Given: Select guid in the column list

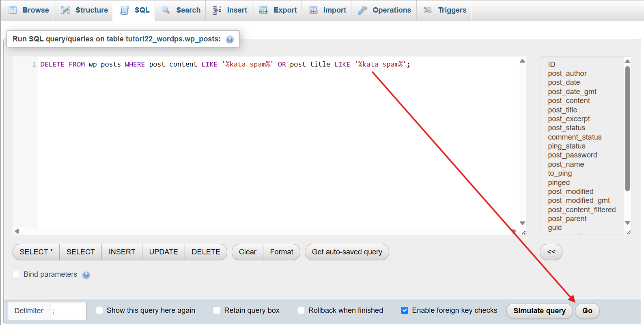Looking at the screenshot, I should pos(555,228).
